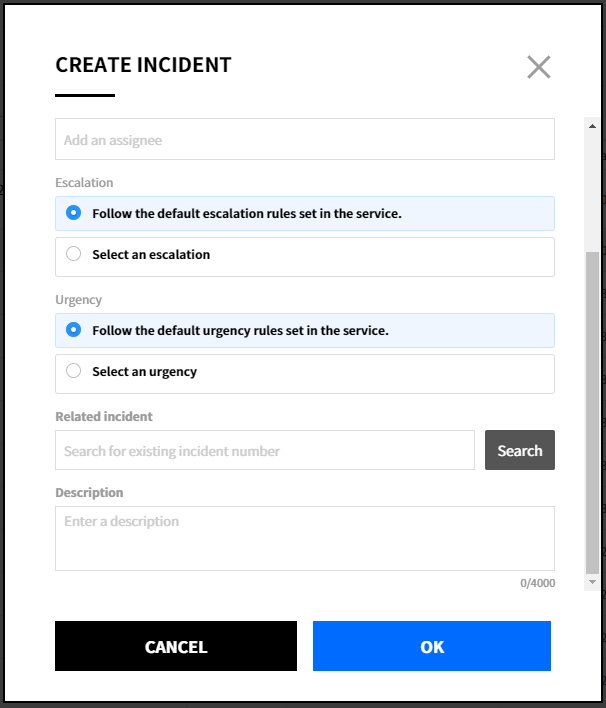Click the Escalation section label
This screenshot has height=708, width=606.
click(84, 183)
